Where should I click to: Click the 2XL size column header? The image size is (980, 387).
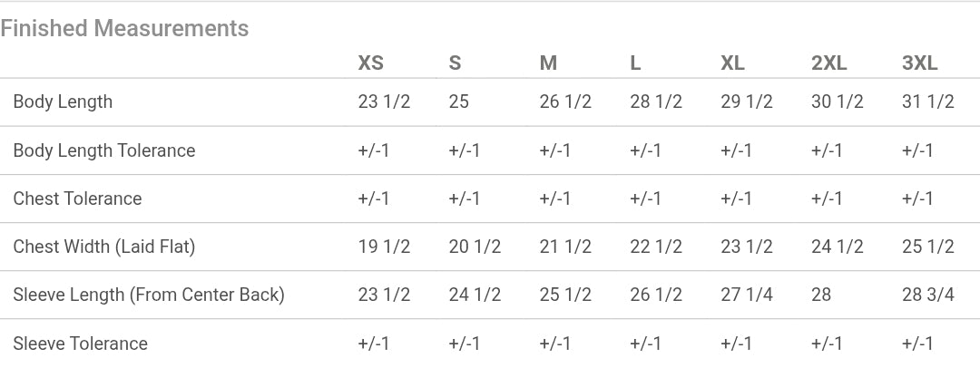pos(828,63)
